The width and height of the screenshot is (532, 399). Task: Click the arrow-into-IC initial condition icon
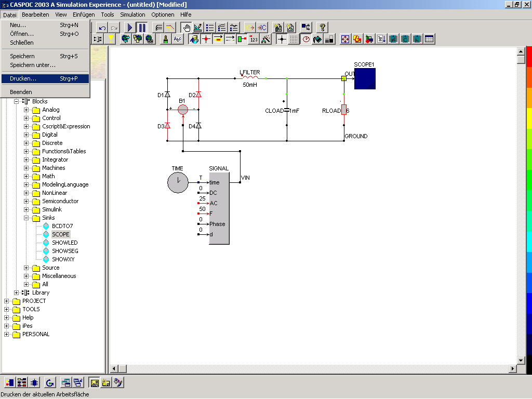coord(262,28)
